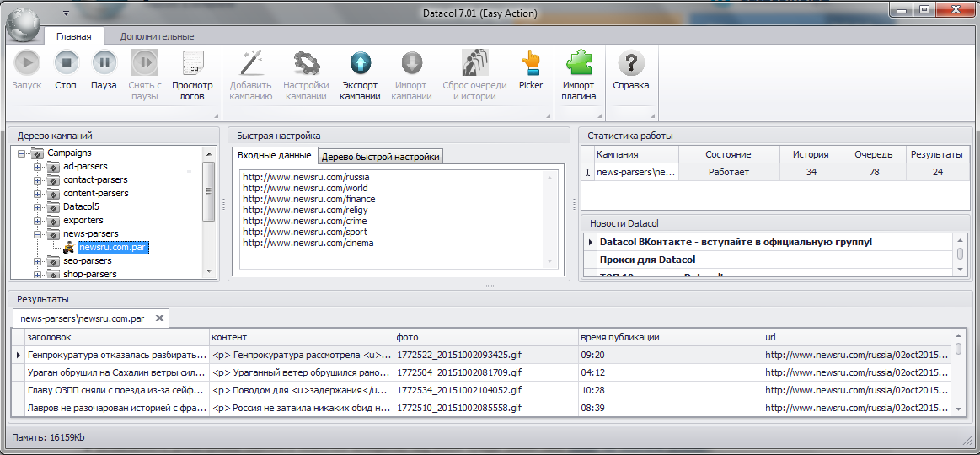The height and width of the screenshot is (455, 980).
Task: Select the http://www.newsru.com/cinema line
Action: [x=308, y=243]
